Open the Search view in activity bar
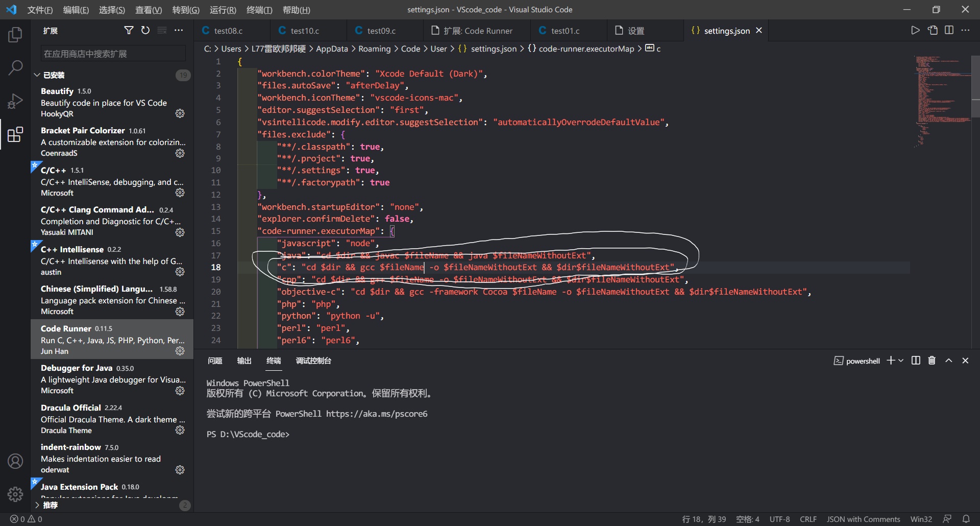Viewport: 980px width, 526px height. click(15, 67)
